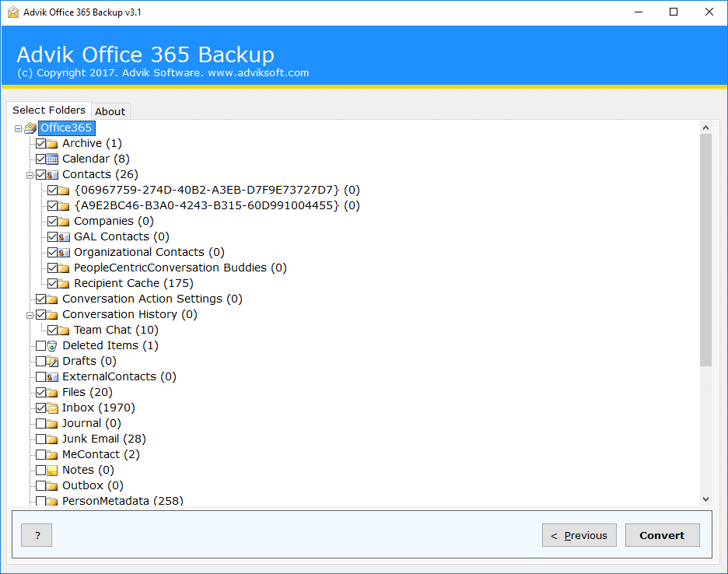Click the Contacts card icon
The height and width of the screenshot is (574, 728).
pyautogui.click(x=52, y=175)
